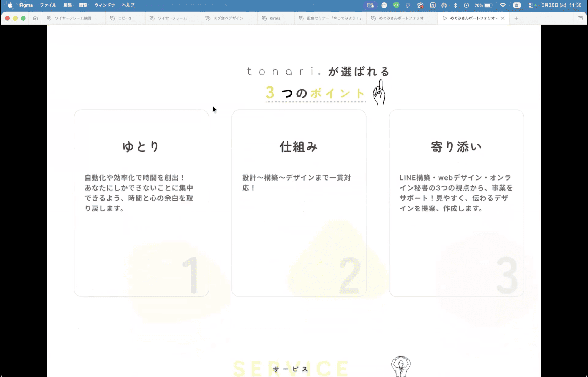
Task: Switch to スグ食べデザイン tab
Action: pyautogui.click(x=228, y=18)
